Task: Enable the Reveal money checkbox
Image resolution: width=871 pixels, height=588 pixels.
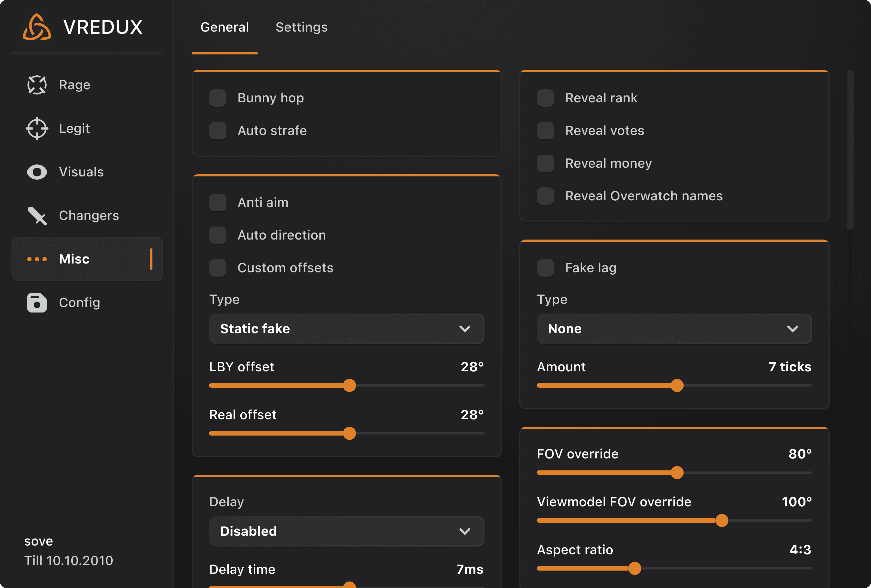Action: coord(545,163)
